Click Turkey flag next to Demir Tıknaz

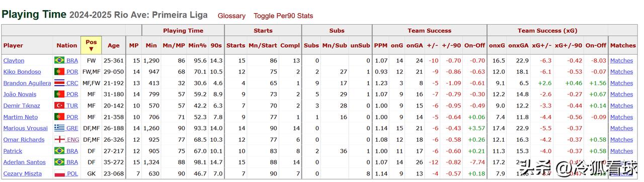pyautogui.click(x=59, y=106)
